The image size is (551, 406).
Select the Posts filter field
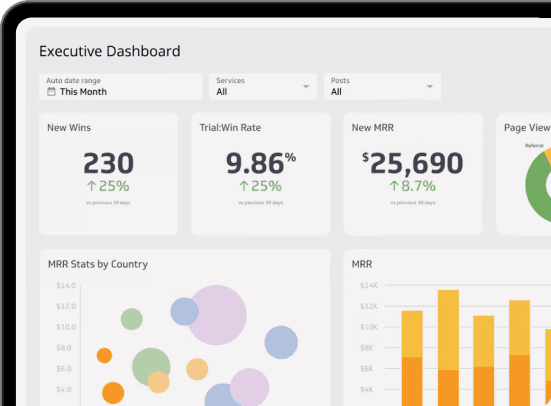[382, 86]
